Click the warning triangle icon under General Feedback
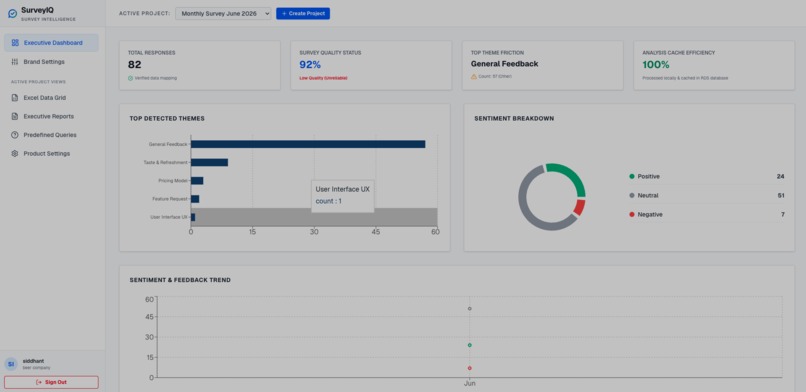 point(474,76)
